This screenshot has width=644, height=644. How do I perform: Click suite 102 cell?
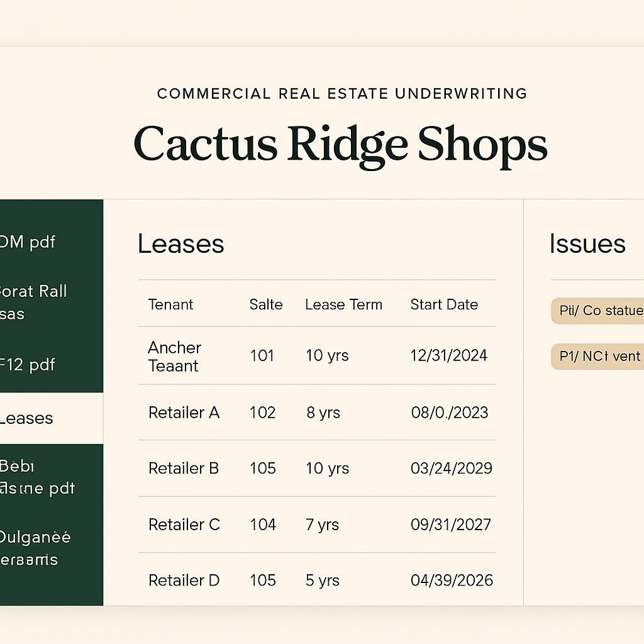coord(262,413)
